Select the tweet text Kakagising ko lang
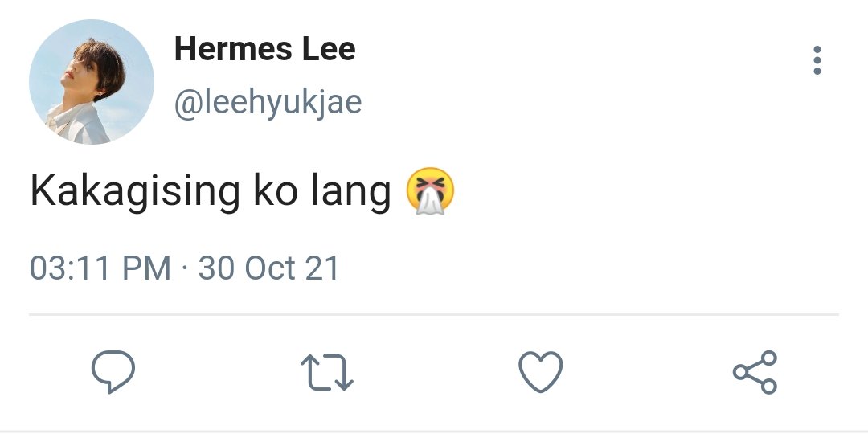The width and height of the screenshot is (868, 446). pos(211,191)
